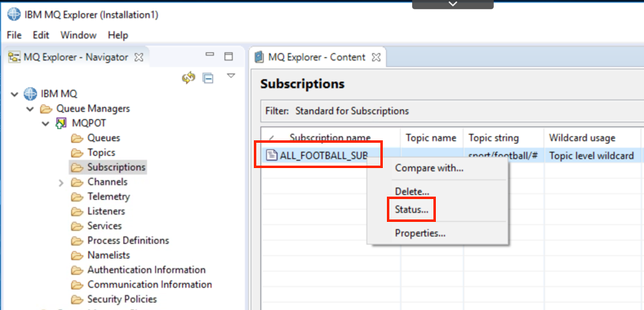Choose Delete... from context menu
Screen dimensions: 644x310
[412, 192]
